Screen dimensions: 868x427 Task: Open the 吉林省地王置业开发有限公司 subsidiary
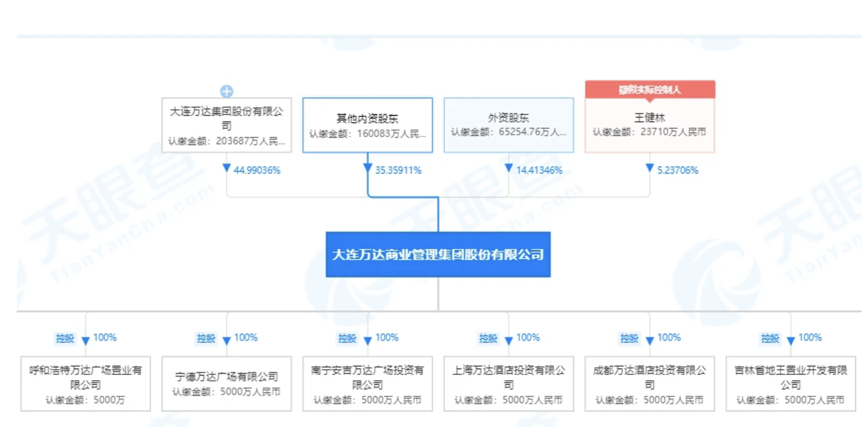point(790,384)
